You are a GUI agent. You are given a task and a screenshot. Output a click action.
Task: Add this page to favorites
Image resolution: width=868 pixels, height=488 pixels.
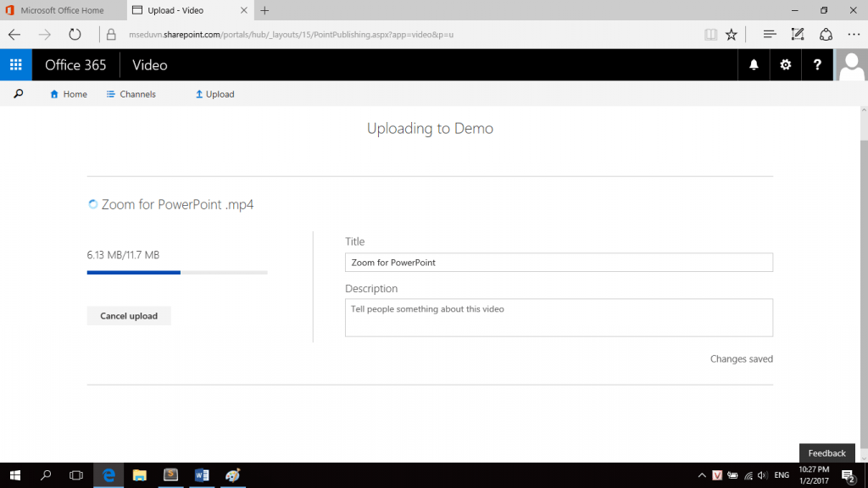tap(732, 34)
